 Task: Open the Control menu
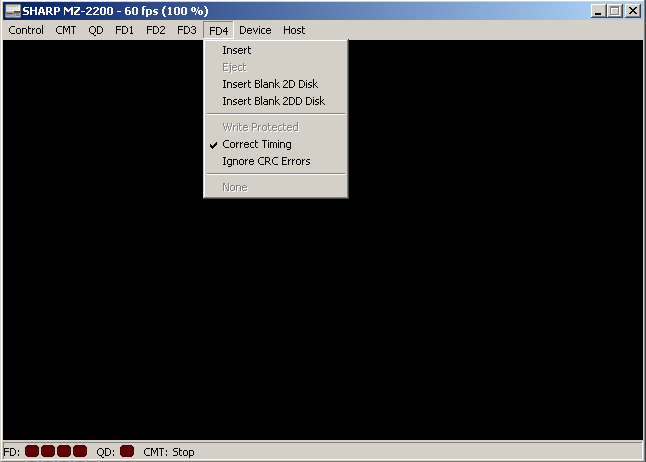point(26,30)
